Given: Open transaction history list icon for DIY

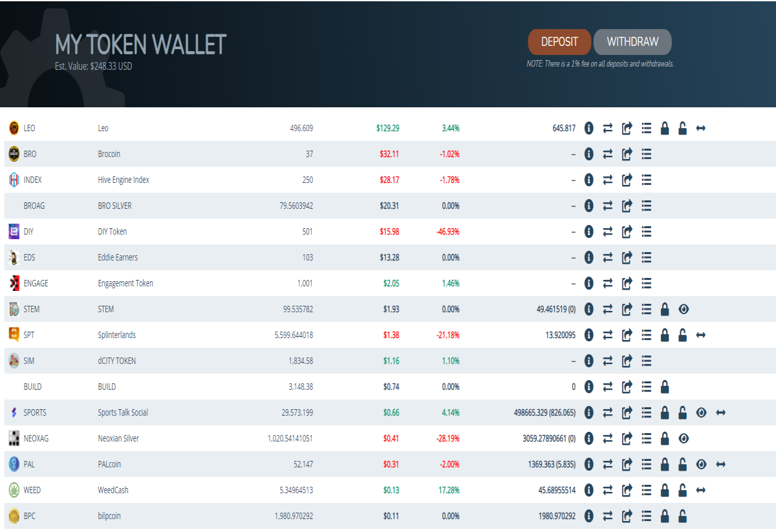Looking at the screenshot, I should pyautogui.click(x=646, y=231).
